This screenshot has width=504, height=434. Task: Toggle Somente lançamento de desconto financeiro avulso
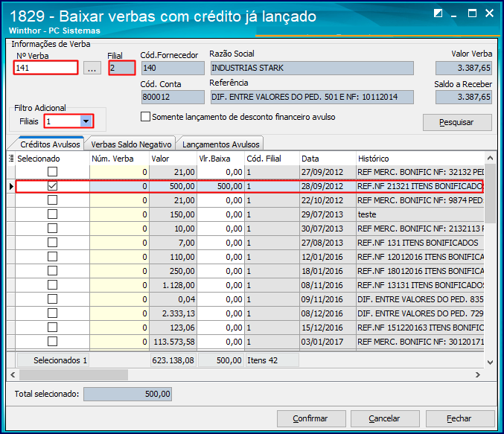tap(145, 116)
